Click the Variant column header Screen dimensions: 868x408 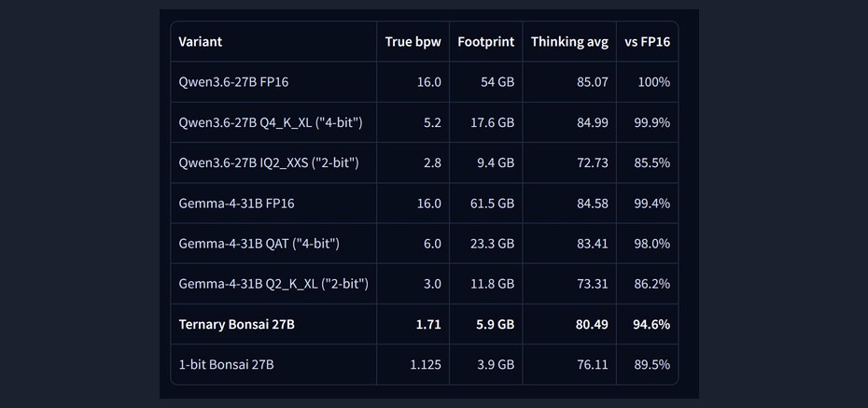[x=201, y=41]
